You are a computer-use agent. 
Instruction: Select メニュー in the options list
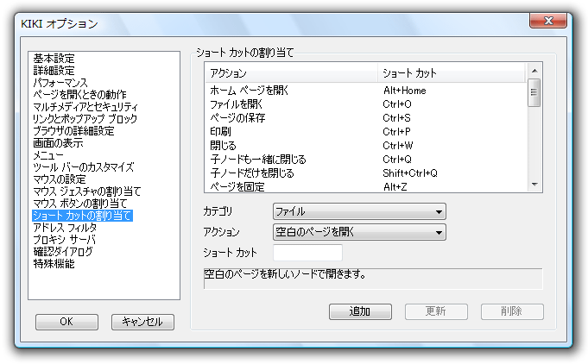click(48, 155)
